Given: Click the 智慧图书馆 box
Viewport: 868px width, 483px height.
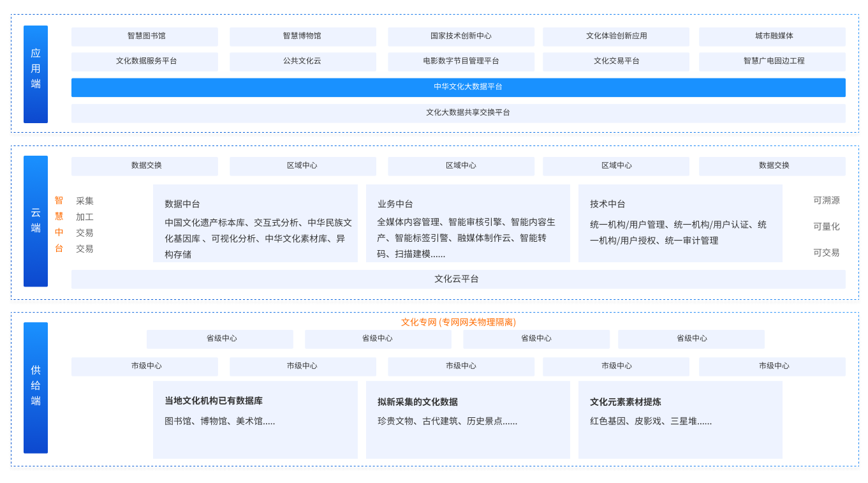Looking at the screenshot, I should click(x=145, y=36).
